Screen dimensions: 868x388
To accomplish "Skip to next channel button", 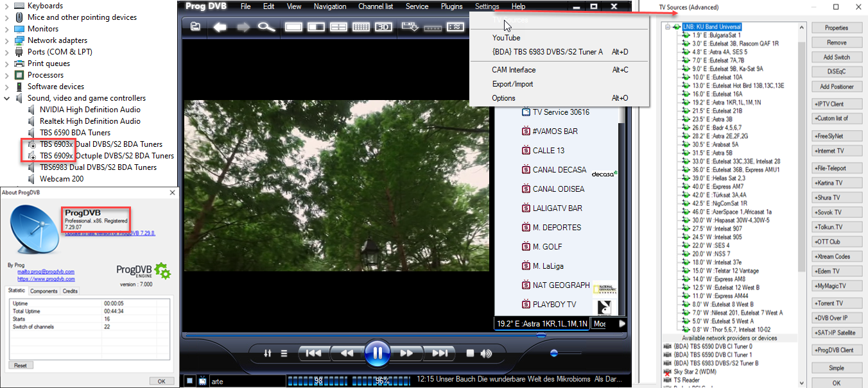I will (440, 353).
